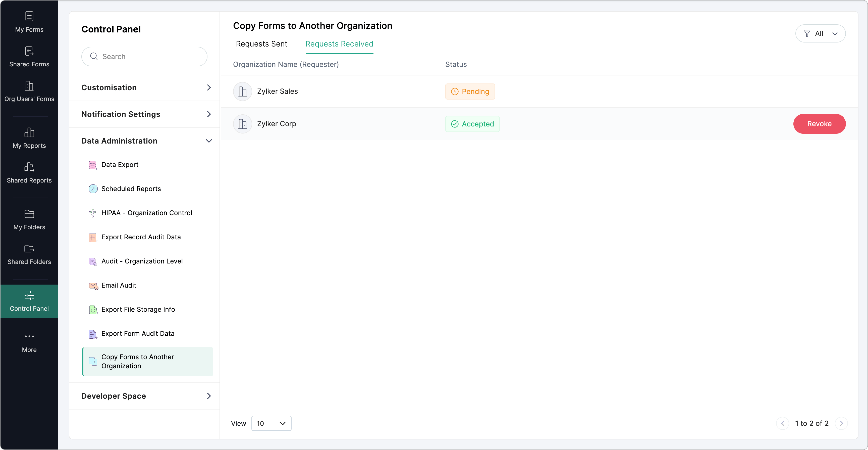Open Email Audit option
Viewport: 868px width, 450px height.
(x=119, y=285)
